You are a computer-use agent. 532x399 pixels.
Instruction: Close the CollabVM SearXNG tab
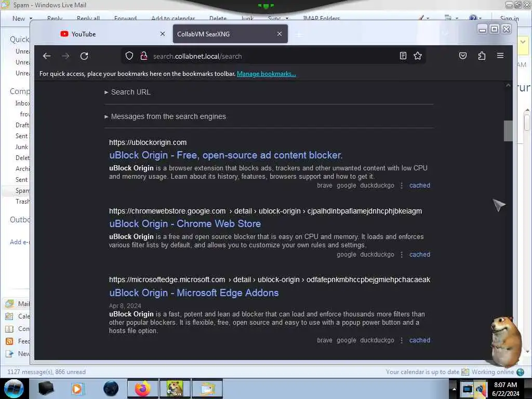280,34
